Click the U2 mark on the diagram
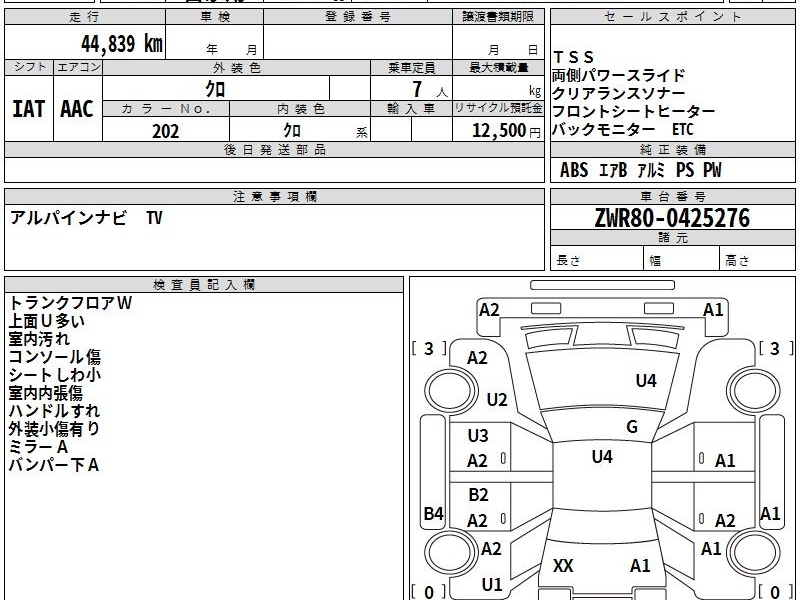800x600 pixels. [x=496, y=399]
